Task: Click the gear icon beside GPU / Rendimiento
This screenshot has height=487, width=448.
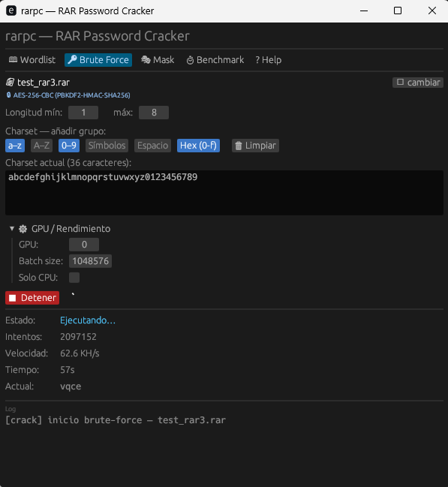Action: coord(23,229)
